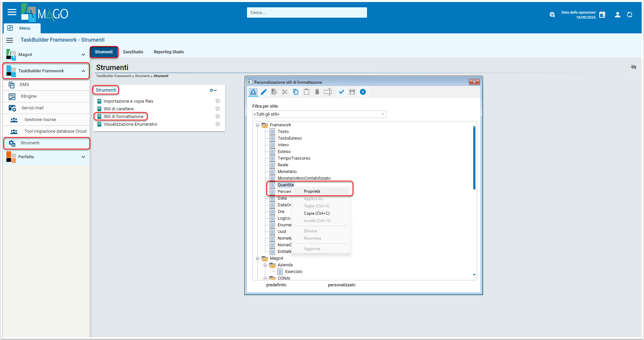This screenshot has width=644, height=340.
Task: Select the MonetarioNonContabilizzato style
Action: (x=304, y=178)
